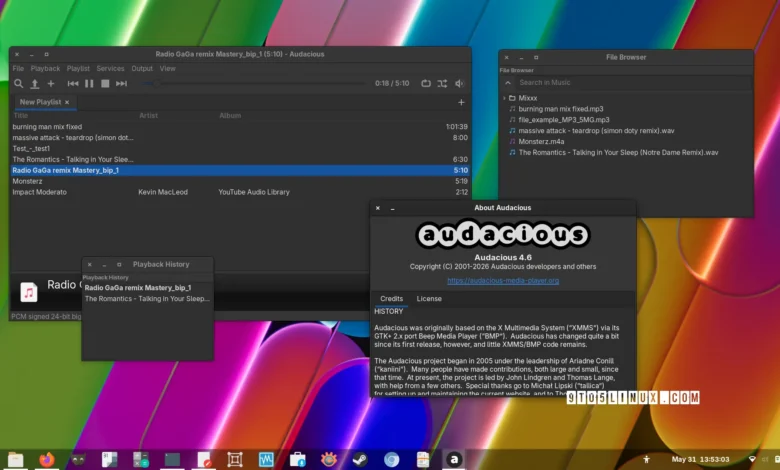Open the View menu

click(167, 69)
